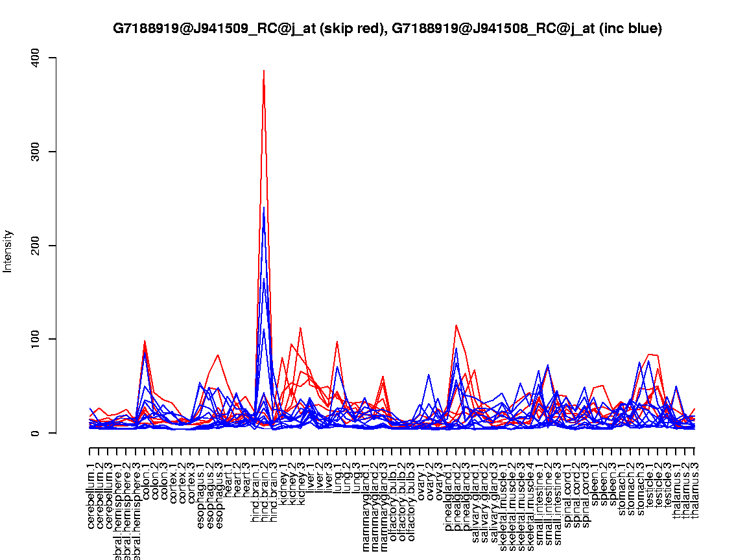Click the 'Intensity' y-axis label
This screenshot has height=560, width=747.
[8, 251]
